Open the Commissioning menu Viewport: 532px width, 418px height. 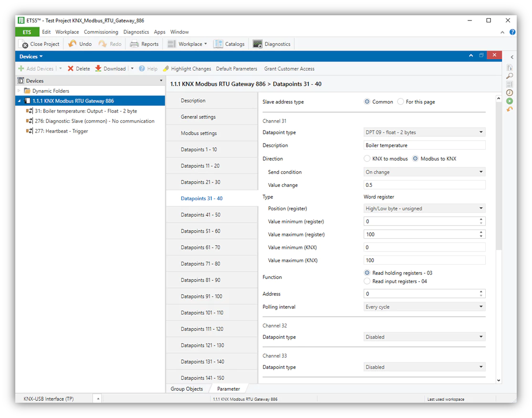pos(101,32)
